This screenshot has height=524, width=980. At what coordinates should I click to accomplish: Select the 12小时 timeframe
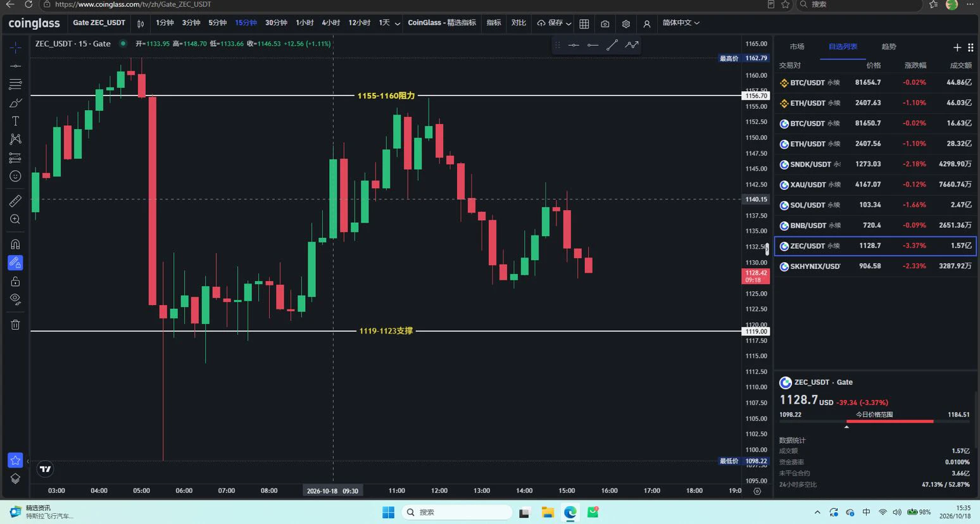[x=360, y=23]
